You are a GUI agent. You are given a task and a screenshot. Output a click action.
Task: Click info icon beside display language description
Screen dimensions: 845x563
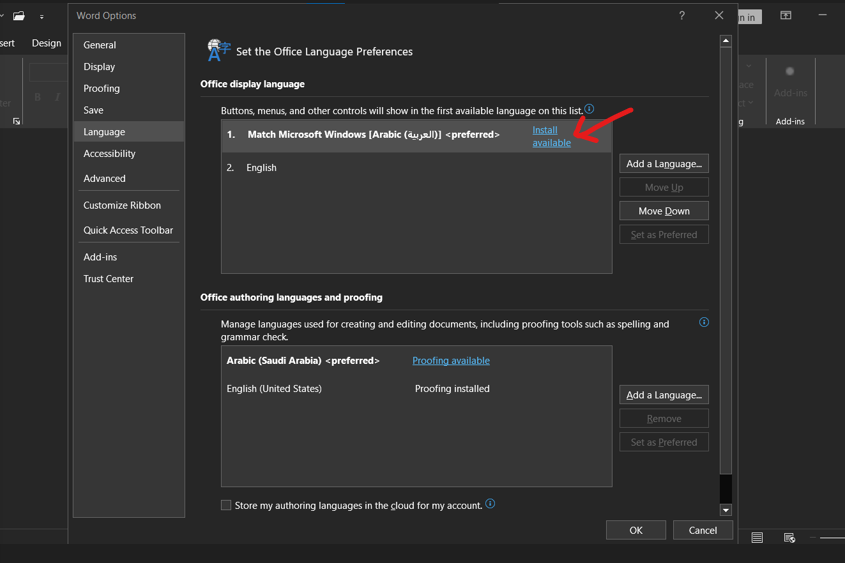[x=589, y=109]
